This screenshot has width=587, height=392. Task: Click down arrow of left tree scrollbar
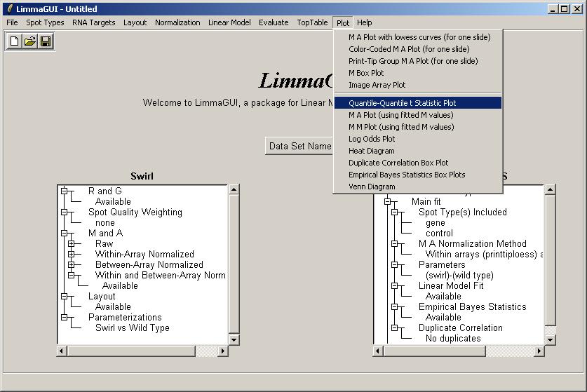pos(234,339)
